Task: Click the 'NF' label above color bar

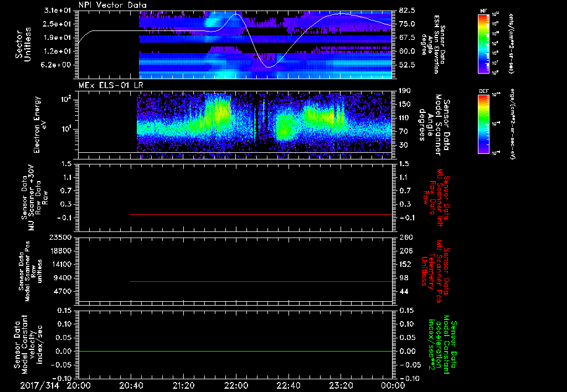Action: [483, 11]
